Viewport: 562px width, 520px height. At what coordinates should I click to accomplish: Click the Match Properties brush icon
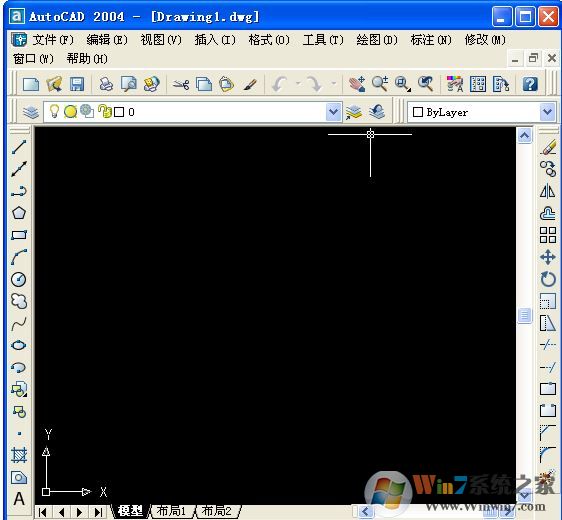coord(250,85)
